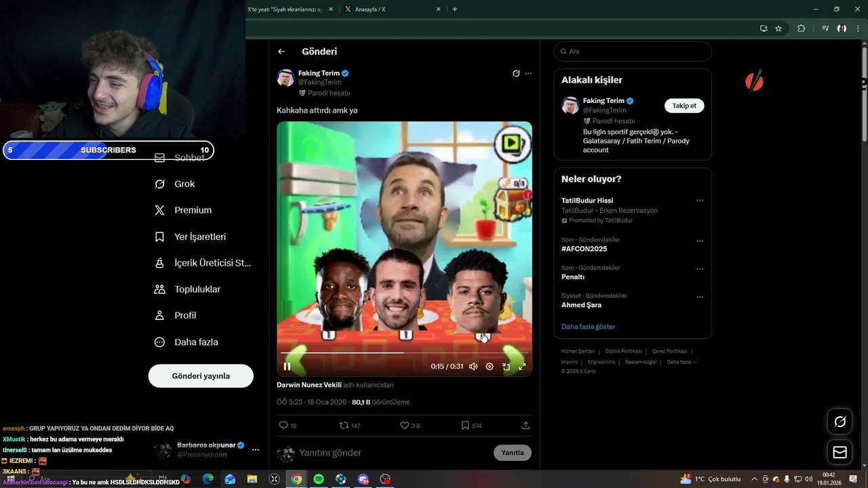Open post's three-dot more menu
This screenshot has height=488, width=868.
click(x=528, y=73)
